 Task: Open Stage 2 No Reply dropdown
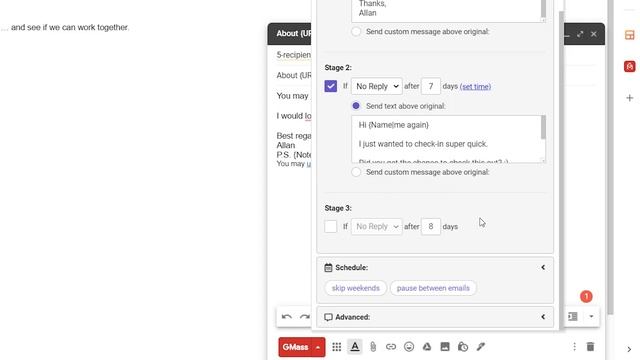(377, 86)
